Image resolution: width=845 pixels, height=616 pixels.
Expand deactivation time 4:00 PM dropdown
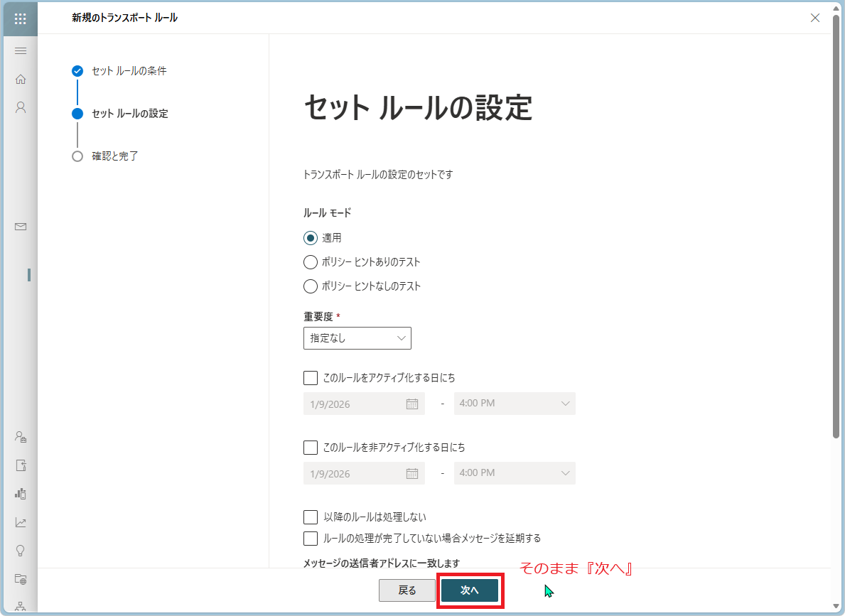coord(515,473)
